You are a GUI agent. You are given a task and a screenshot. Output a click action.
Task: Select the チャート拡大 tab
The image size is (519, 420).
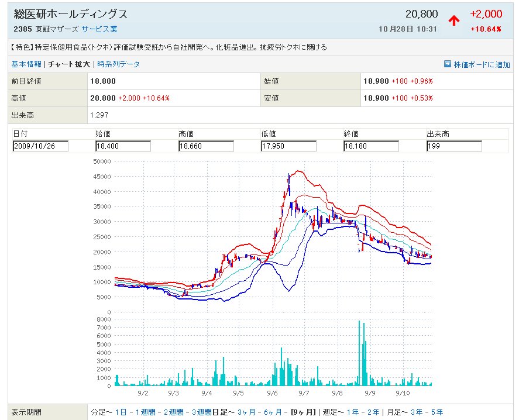(68, 64)
